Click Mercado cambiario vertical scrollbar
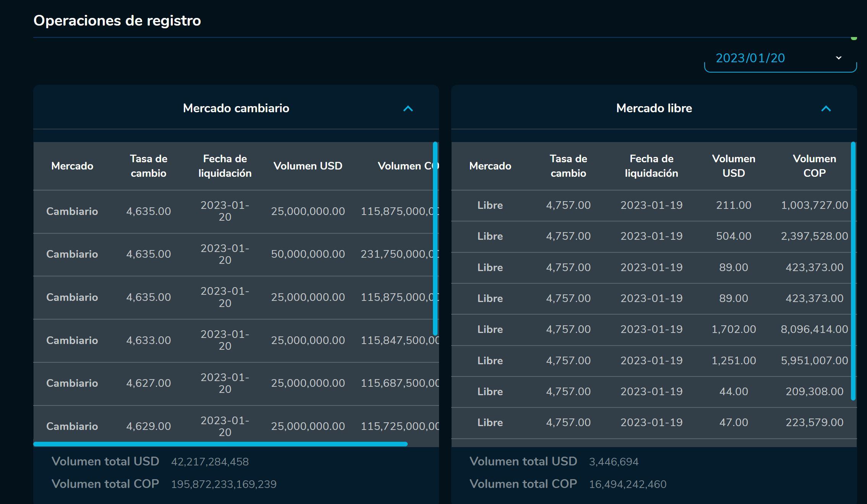 (x=435, y=239)
